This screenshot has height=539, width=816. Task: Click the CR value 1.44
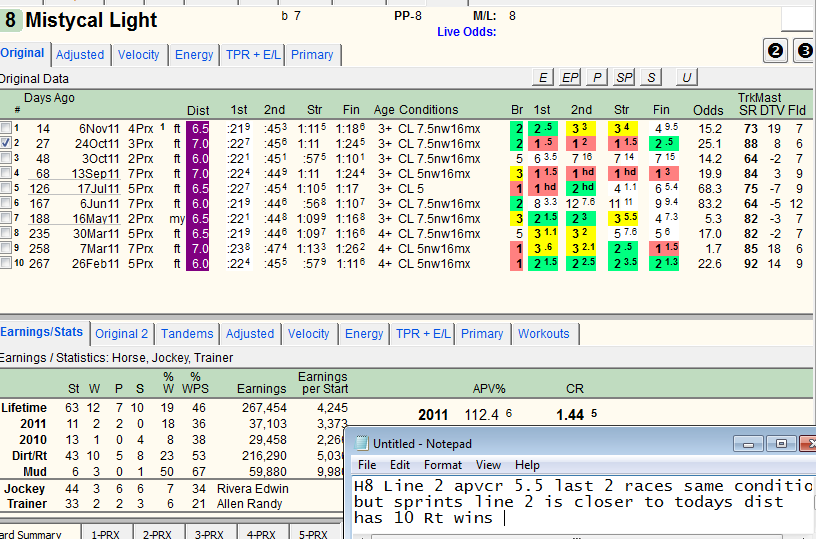(x=570, y=415)
